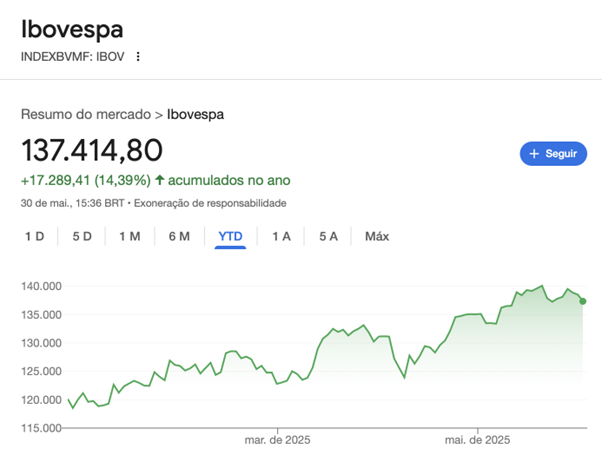The width and height of the screenshot is (602, 455).
Task: Switch to the 5 D range tab
Action: 82,236
